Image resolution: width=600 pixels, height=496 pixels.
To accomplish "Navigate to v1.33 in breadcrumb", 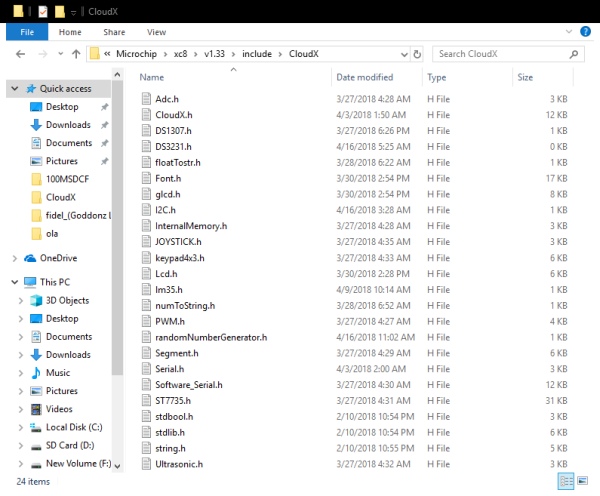I will point(214,54).
